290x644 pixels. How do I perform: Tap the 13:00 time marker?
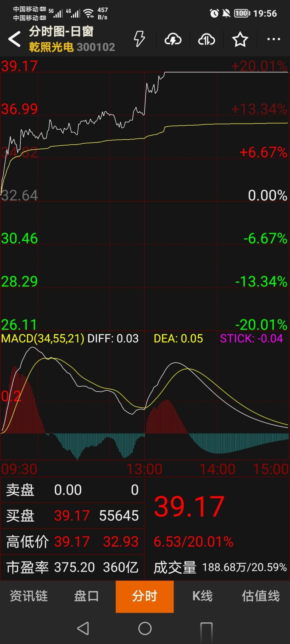[144, 469]
